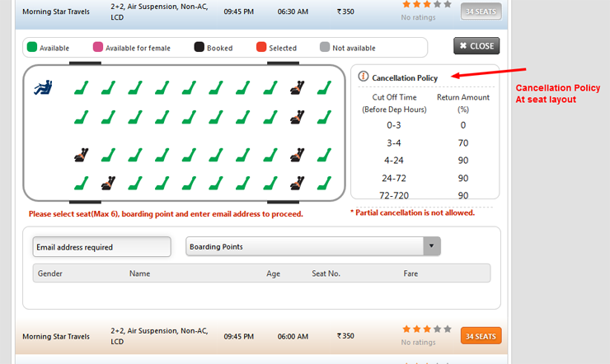This screenshot has height=364, width=610.
Task: Click the Fare column header
Action: pyautogui.click(x=411, y=273)
